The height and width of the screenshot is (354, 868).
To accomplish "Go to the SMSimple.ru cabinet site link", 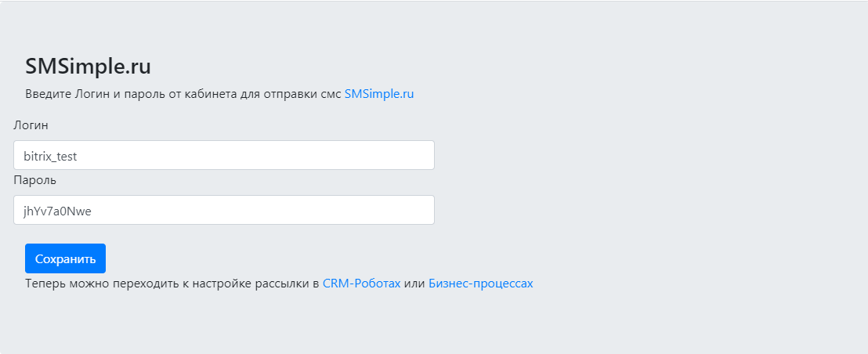I will pos(378,94).
